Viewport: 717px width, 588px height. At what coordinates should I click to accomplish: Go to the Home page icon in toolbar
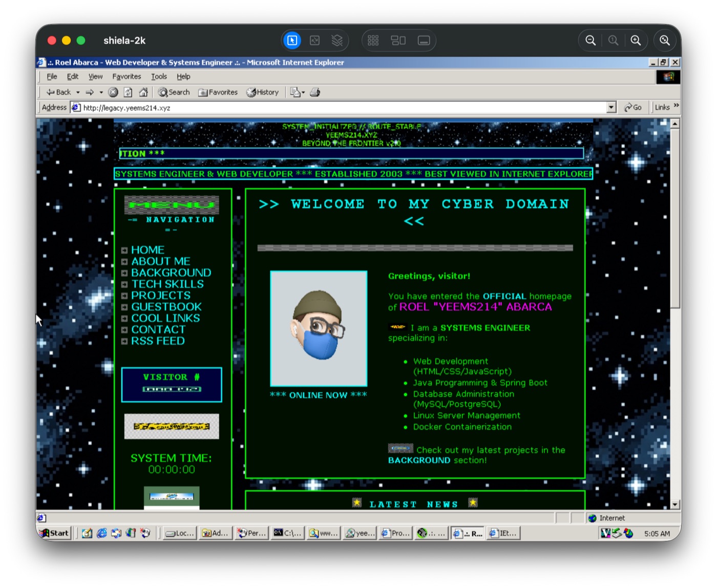143,92
